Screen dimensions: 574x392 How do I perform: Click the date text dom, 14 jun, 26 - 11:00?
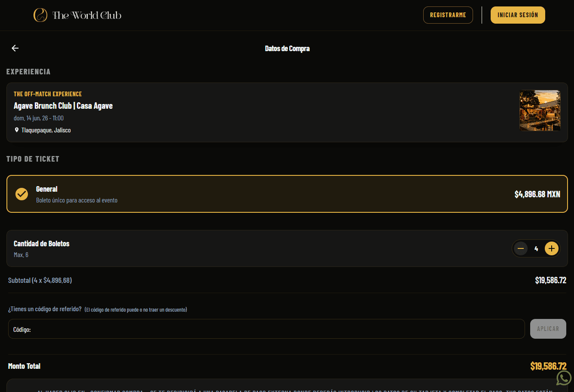[x=39, y=118]
